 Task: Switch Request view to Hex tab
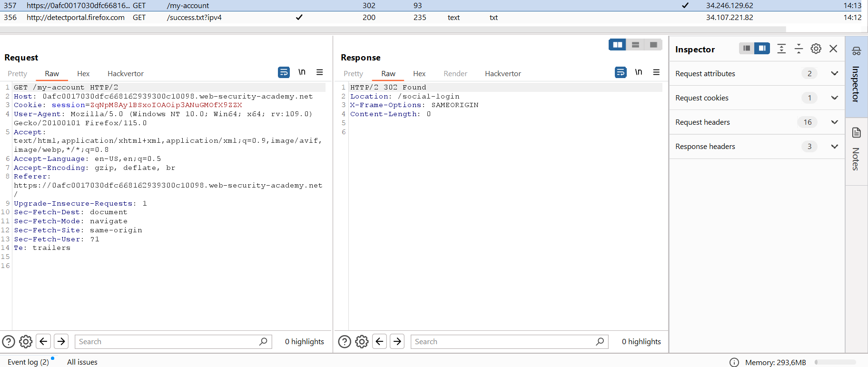[83, 73]
